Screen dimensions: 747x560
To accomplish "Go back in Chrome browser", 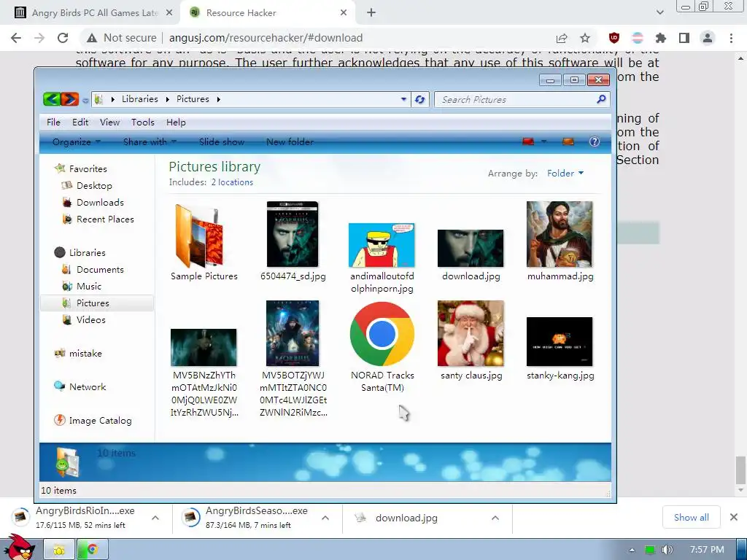I will [16, 38].
